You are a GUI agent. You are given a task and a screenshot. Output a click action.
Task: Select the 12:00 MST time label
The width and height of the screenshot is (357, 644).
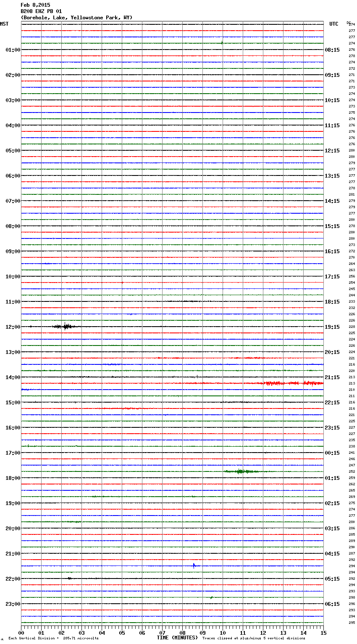[13, 327]
